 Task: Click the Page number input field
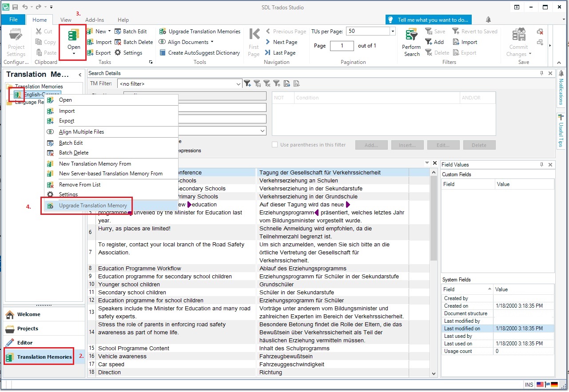(x=342, y=46)
